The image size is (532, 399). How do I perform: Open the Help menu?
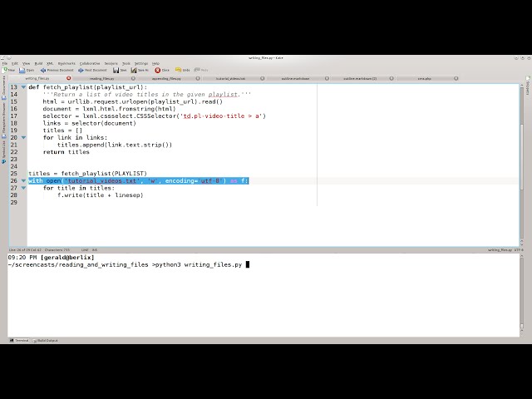tap(155, 63)
